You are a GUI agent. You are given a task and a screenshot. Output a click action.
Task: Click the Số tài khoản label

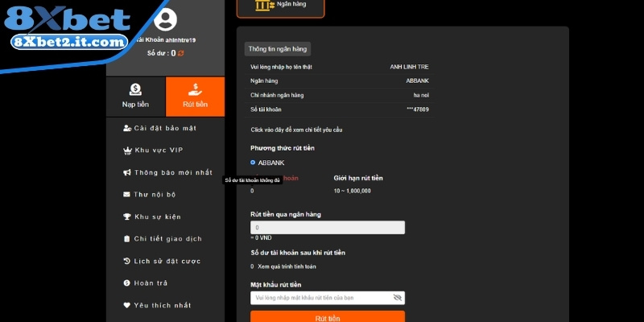[x=266, y=109]
